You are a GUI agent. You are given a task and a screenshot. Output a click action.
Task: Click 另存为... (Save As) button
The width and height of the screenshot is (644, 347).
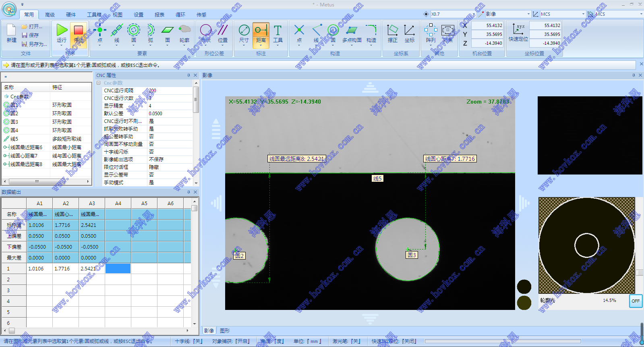click(x=35, y=44)
